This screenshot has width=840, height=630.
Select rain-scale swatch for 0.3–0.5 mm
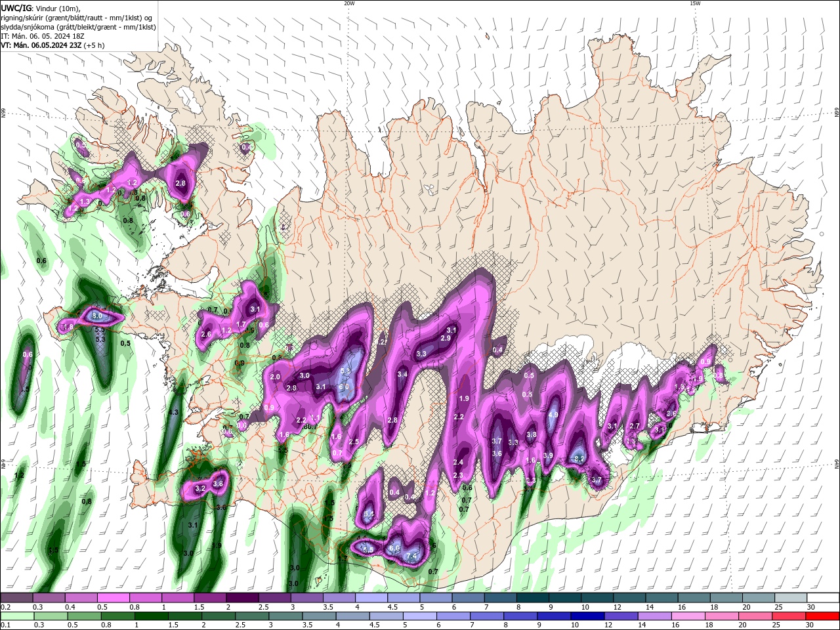point(51,616)
